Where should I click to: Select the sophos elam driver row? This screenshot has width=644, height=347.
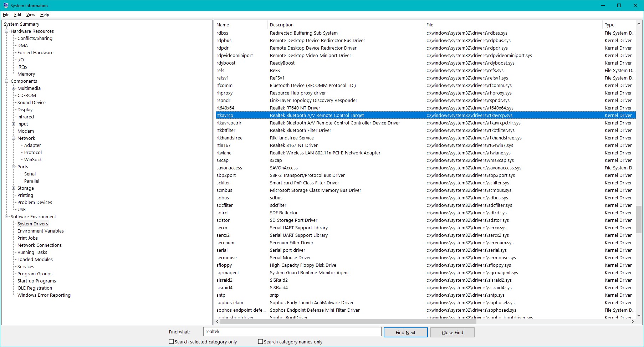(x=425, y=303)
